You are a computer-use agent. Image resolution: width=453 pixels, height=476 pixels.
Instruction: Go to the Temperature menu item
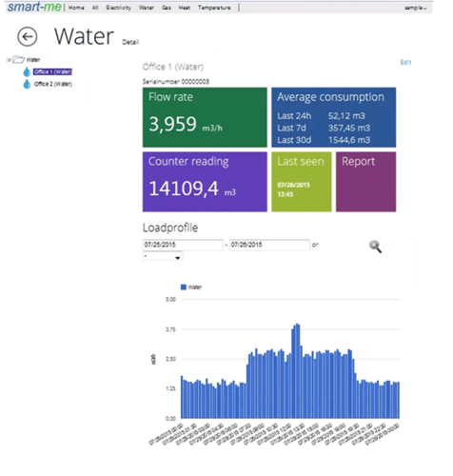point(214,8)
